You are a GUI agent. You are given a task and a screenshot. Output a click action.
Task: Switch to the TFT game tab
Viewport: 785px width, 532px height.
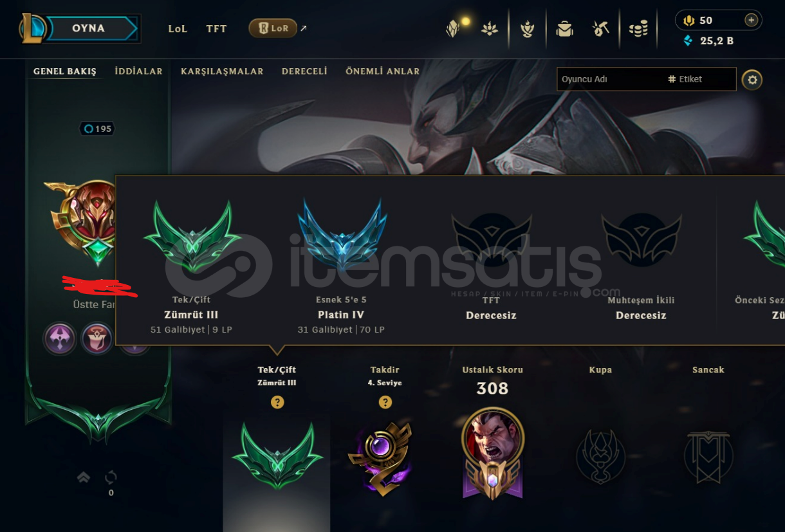[x=216, y=28]
